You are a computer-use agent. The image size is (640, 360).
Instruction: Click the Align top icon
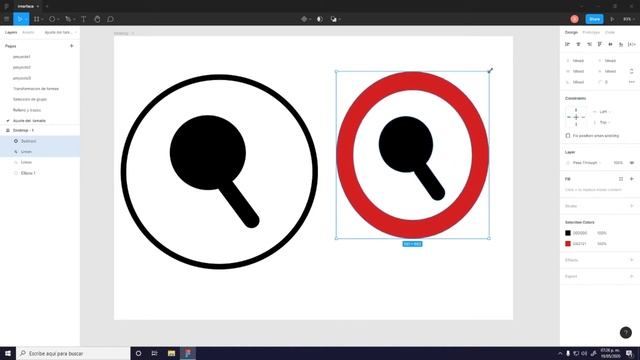[x=600, y=44]
